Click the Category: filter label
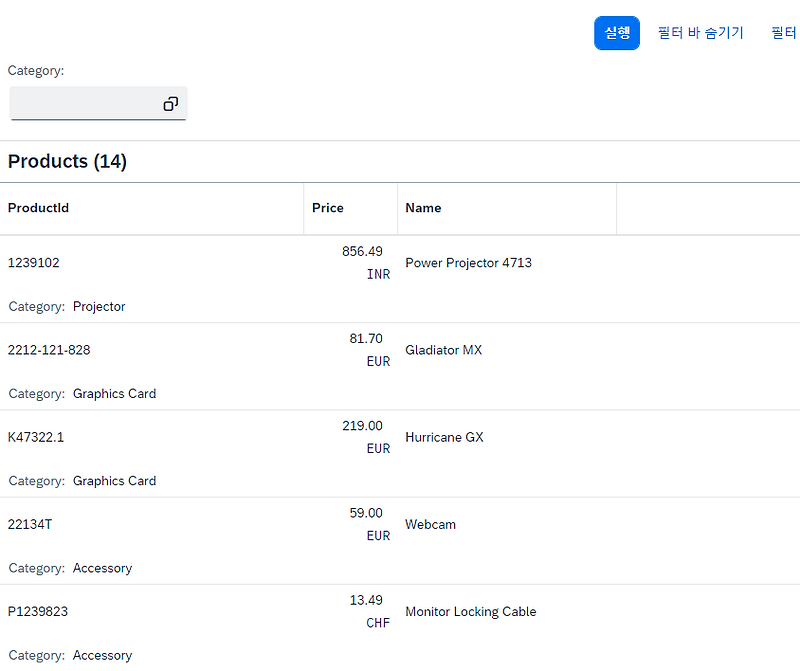 tap(36, 71)
